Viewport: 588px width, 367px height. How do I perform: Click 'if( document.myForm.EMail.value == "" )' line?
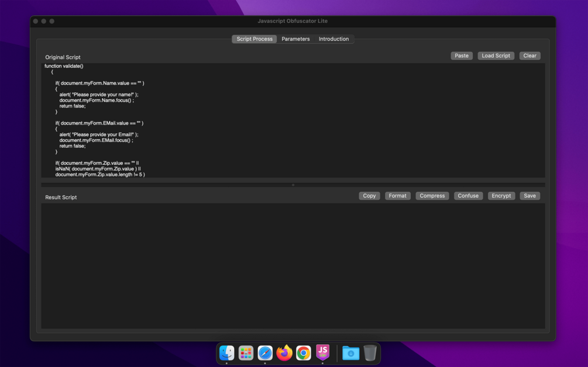99,123
